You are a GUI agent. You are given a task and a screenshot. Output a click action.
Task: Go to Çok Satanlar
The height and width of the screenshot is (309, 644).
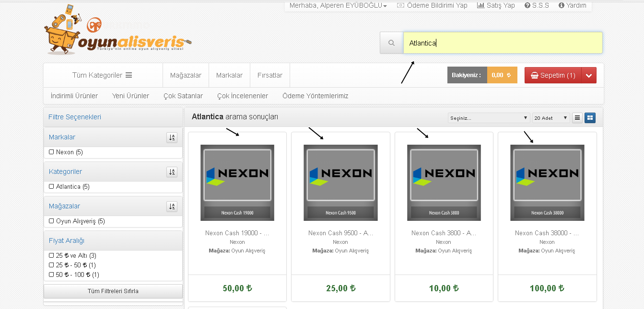pyautogui.click(x=183, y=96)
